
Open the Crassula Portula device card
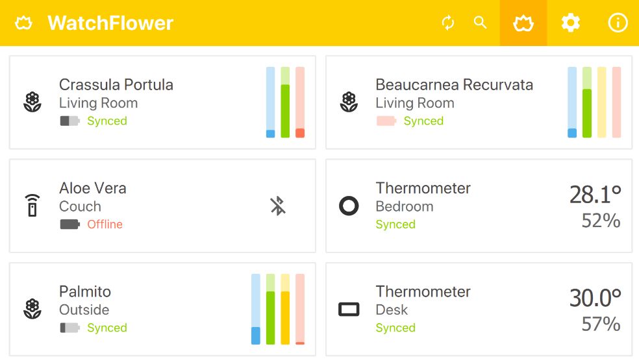162,103
